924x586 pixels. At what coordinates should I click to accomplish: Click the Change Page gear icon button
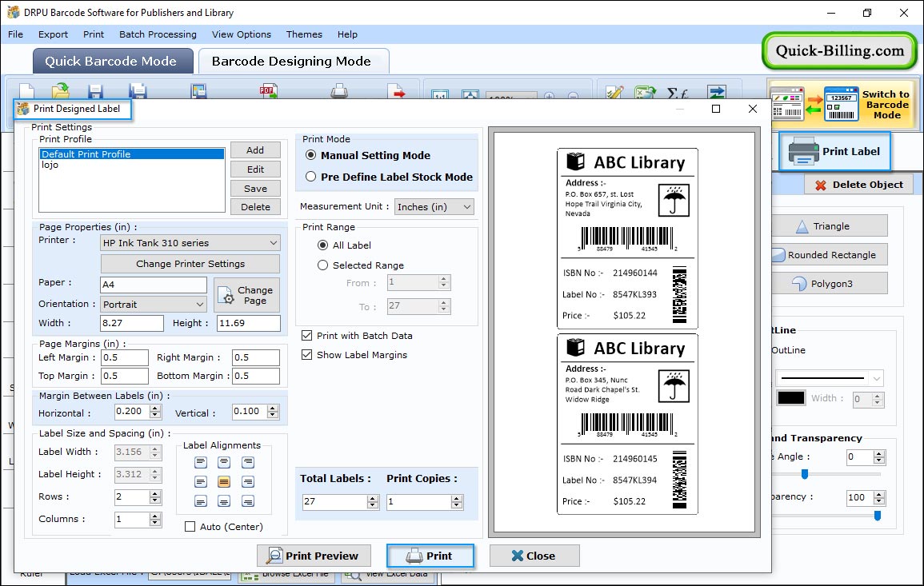[x=246, y=295]
